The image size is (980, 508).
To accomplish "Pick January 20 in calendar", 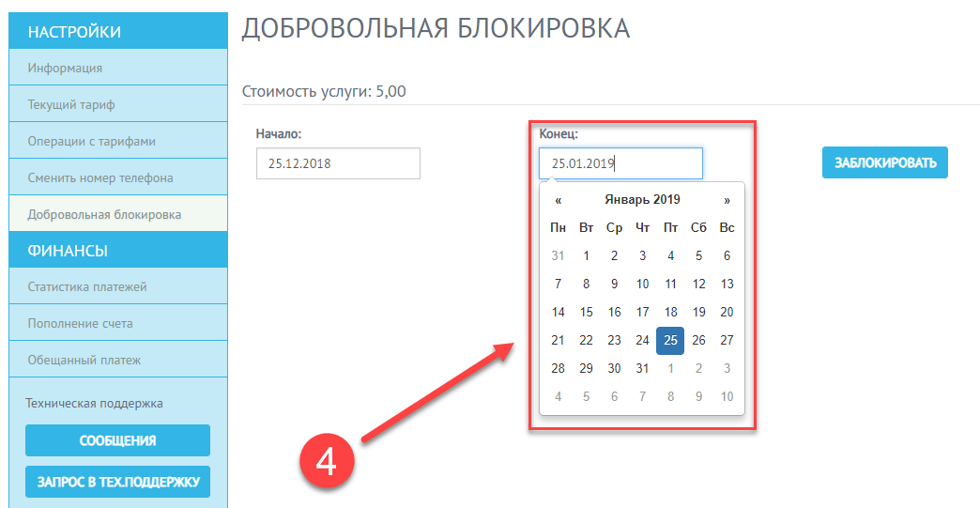I will pyautogui.click(x=727, y=312).
